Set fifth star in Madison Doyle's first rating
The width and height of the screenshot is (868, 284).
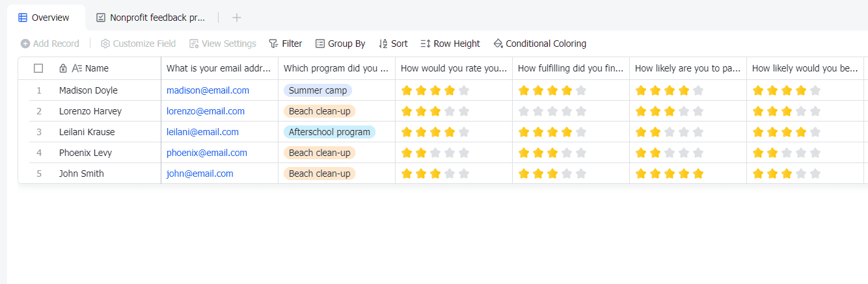point(464,90)
